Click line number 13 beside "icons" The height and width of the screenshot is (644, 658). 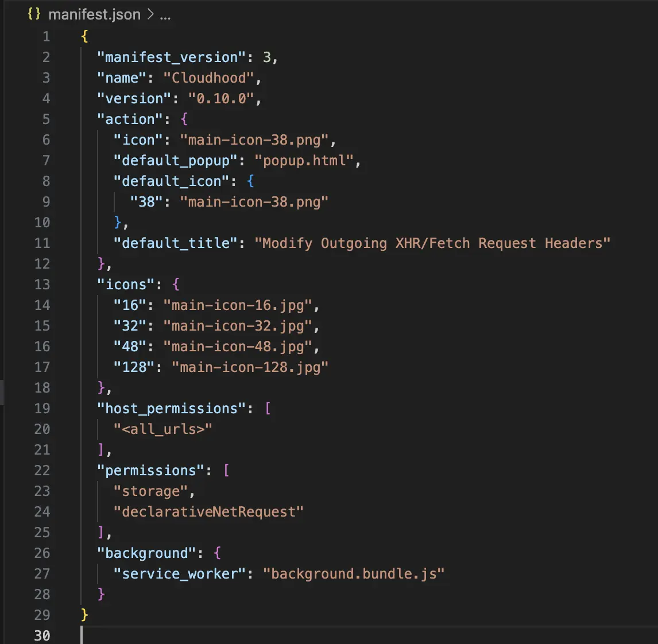42,285
